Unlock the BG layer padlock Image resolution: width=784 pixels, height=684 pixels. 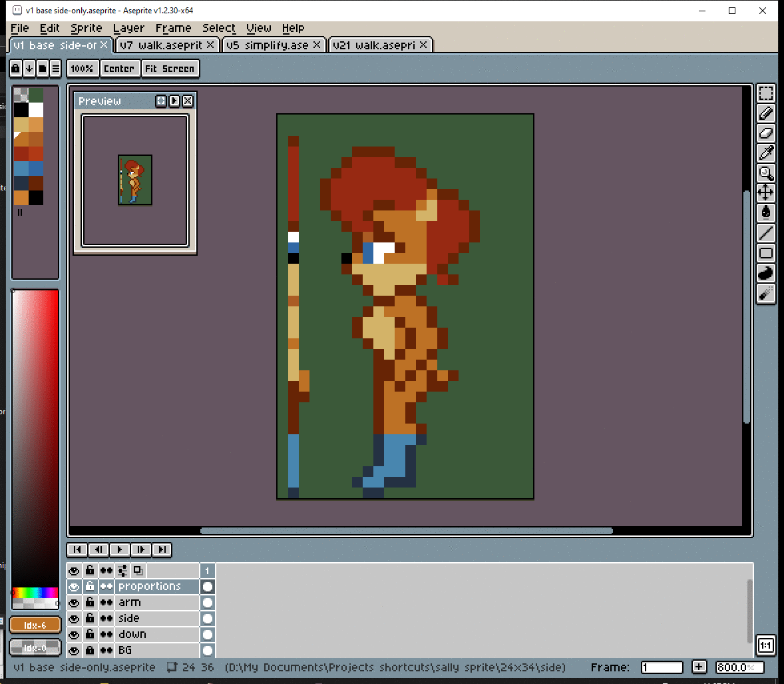point(90,650)
